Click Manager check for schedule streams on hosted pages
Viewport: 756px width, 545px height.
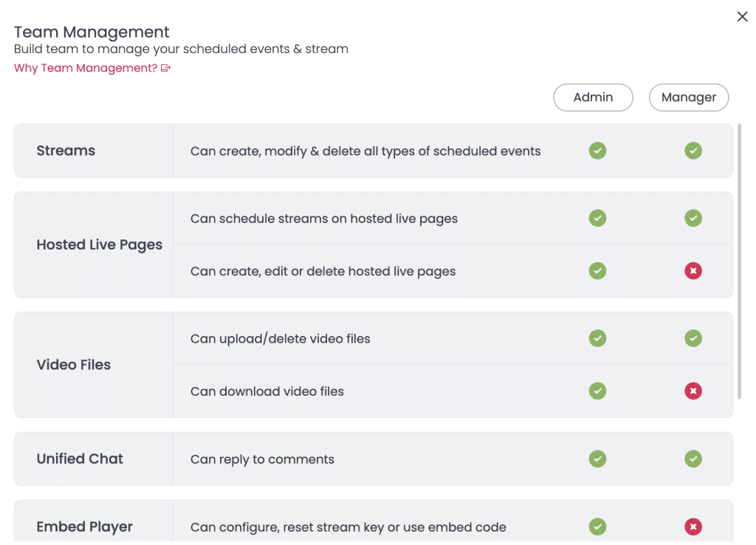click(693, 218)
